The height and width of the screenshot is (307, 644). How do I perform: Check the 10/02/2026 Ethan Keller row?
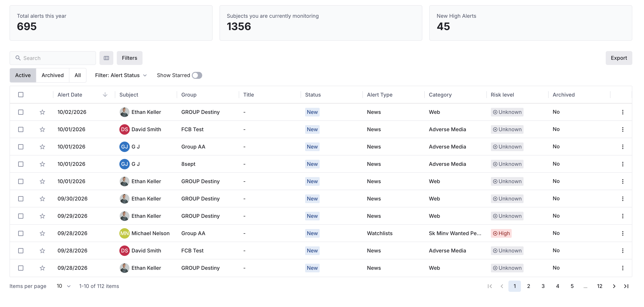click(21, 112)
